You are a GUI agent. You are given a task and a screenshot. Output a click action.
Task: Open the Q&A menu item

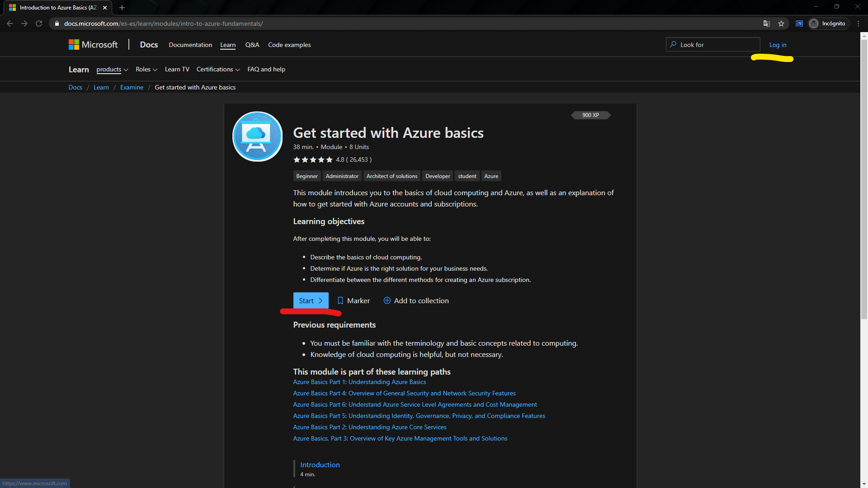252,45
